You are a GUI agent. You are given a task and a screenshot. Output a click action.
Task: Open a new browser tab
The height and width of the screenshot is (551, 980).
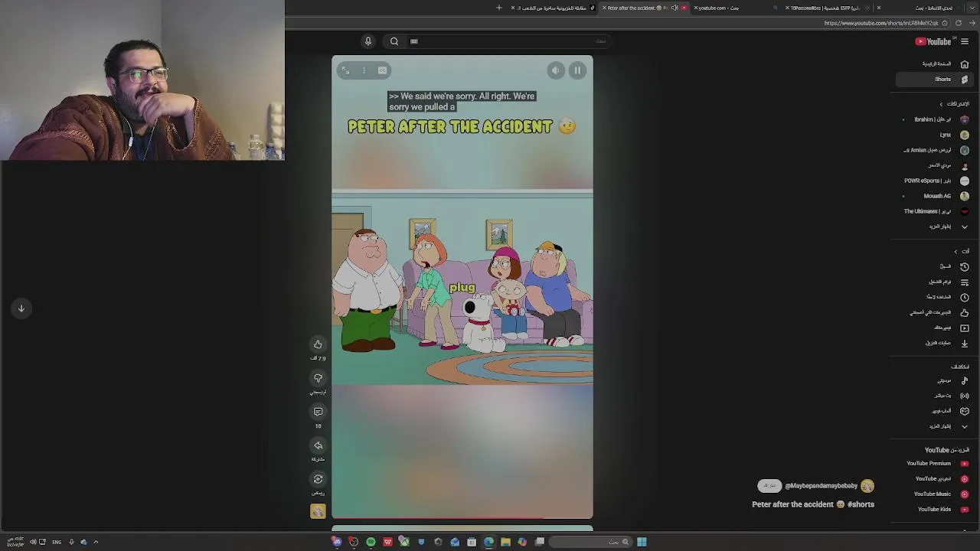pyautogui.click(x=499, y=8)
